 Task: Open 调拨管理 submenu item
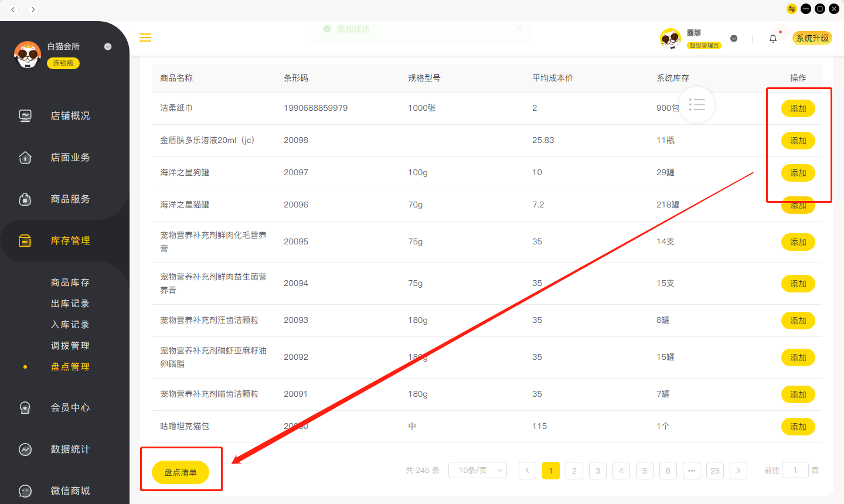70,346
